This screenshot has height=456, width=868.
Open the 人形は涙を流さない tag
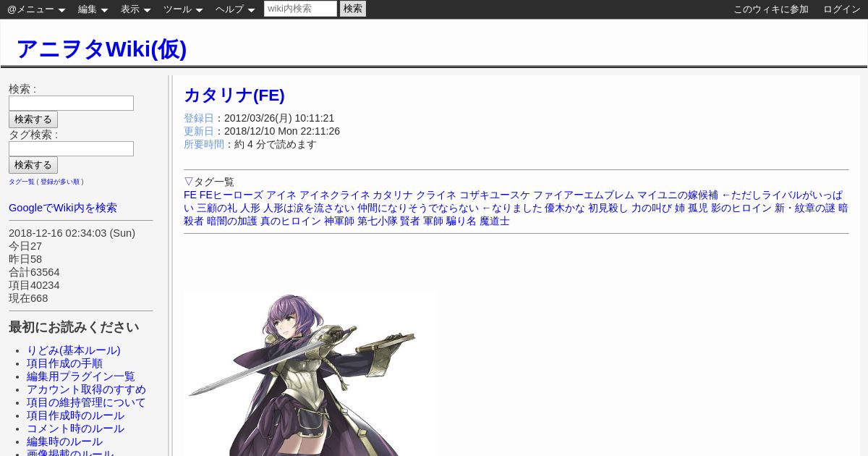pos(309,208)
